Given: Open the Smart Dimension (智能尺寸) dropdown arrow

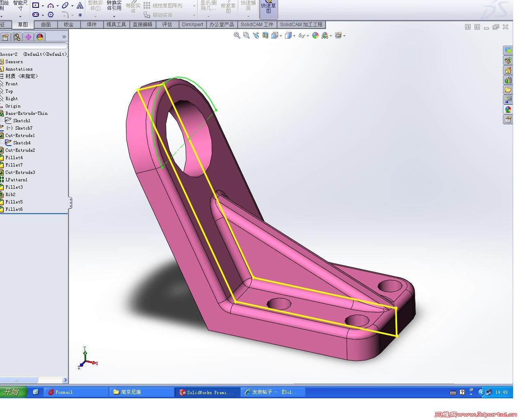Looking at the screenshot, I should tap(20, 17).
